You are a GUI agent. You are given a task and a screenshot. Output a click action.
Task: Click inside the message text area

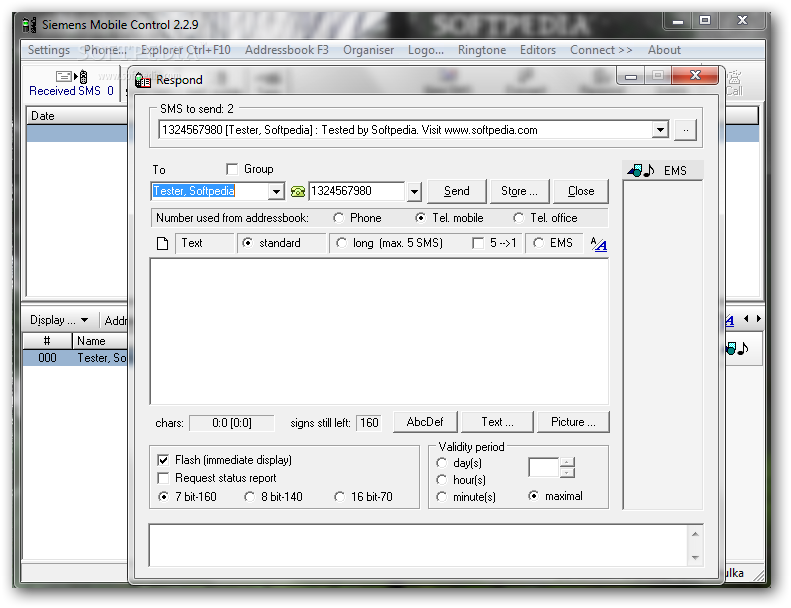click(379, 331)
